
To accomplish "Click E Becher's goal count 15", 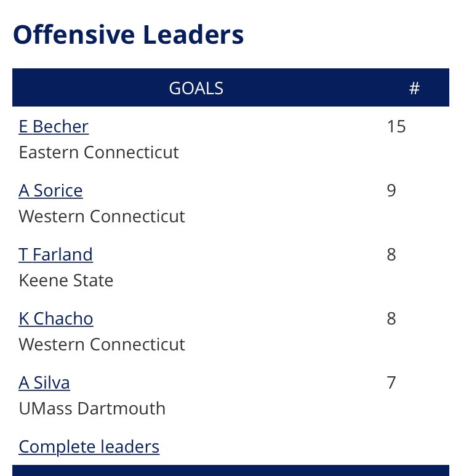I will pyautogui.click(x=396, y=126).
